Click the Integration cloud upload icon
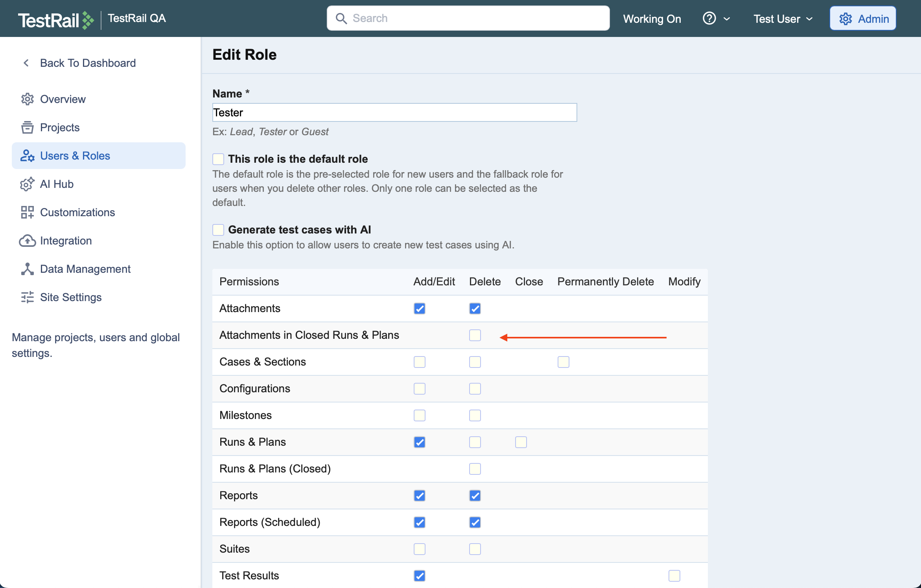Viewport: 921px width, 588px height. [27, 241]
